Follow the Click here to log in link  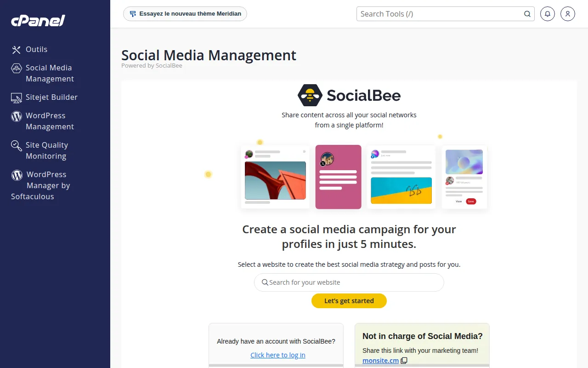point(278,355)
